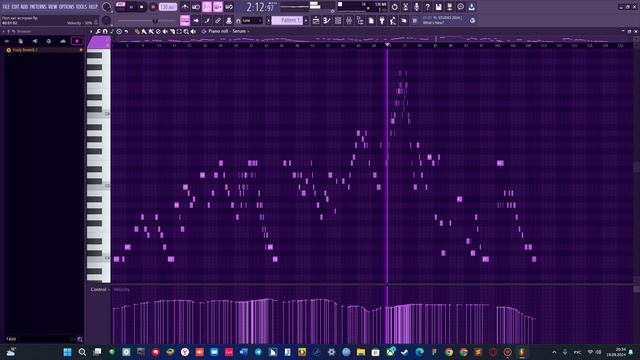This screenshot has width=640, height=360.
Task: Toggle typing keyboard to piano
Action: point(185,20)
